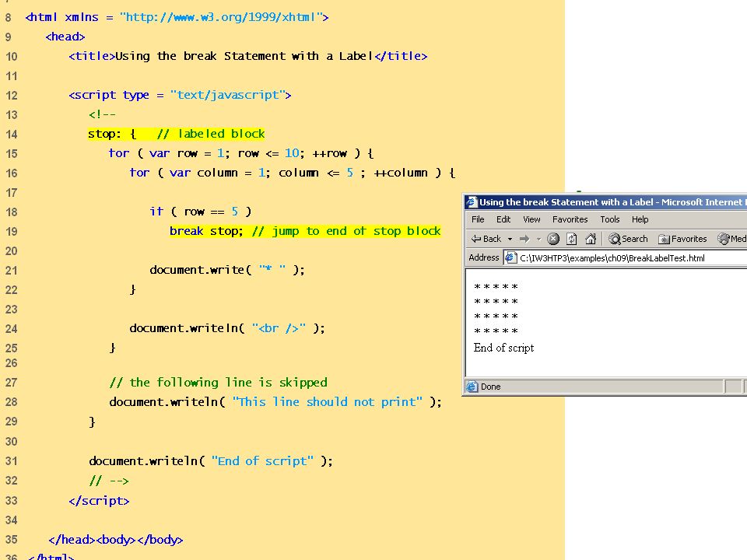Open the Favorites toolbar button with star folder

(682, 239)
